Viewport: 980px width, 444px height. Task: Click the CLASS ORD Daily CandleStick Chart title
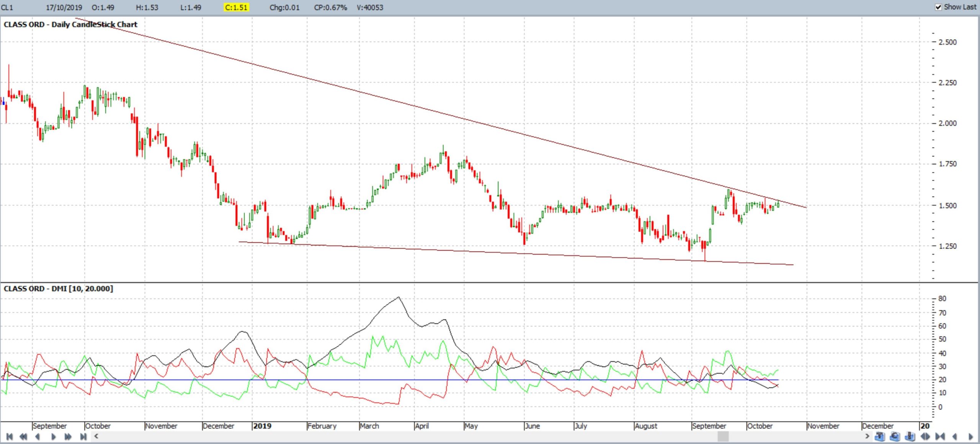pos(70,24)
